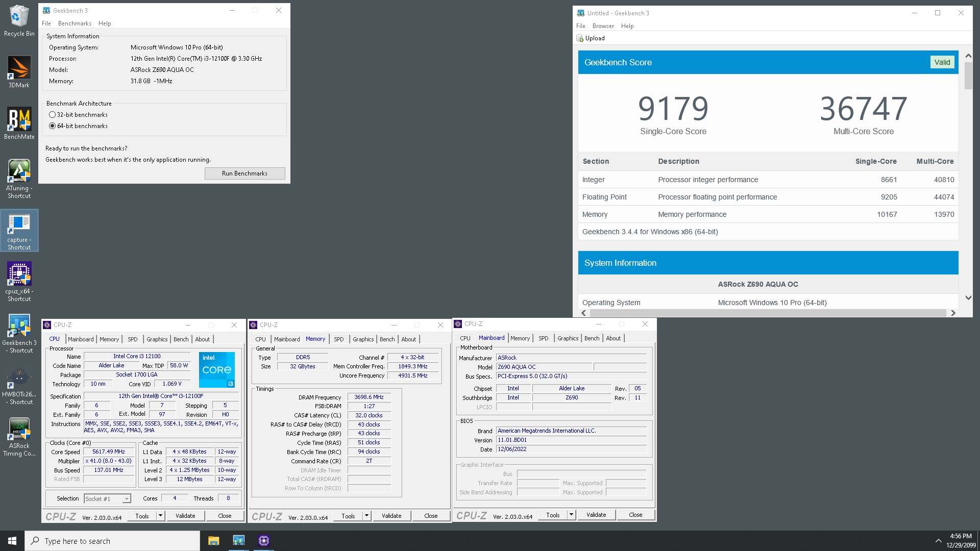Click scroll down arrow in Geekbench results
Image resolution: width=980 pixels, height=551 pixels.
pyautogui.click(x=968, y=297)
